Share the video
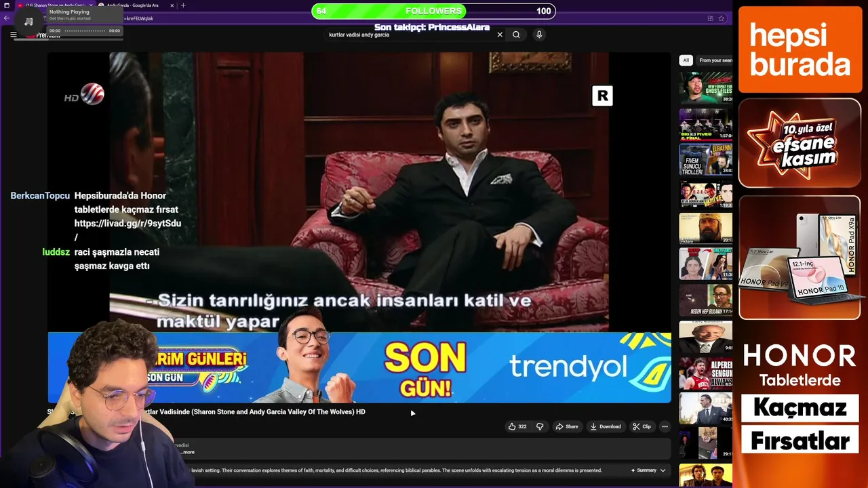868x488 pixels. click(x=567, y=426)
